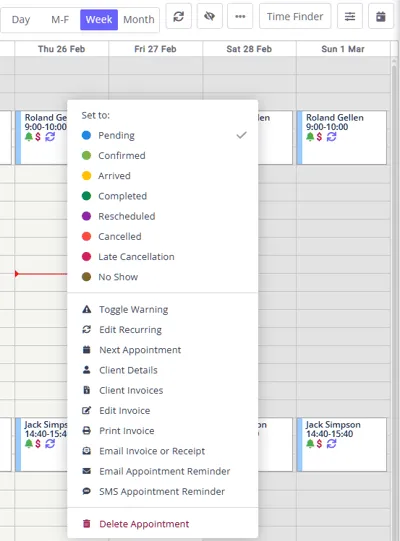This screenshot has width=400, height=541.
Task: Click the refresh calendar icon
Action: (178, 16)
